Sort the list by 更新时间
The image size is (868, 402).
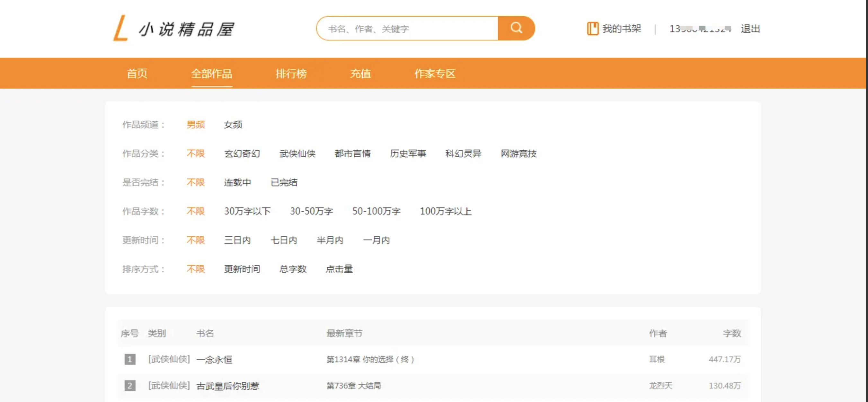coord(242,269)
